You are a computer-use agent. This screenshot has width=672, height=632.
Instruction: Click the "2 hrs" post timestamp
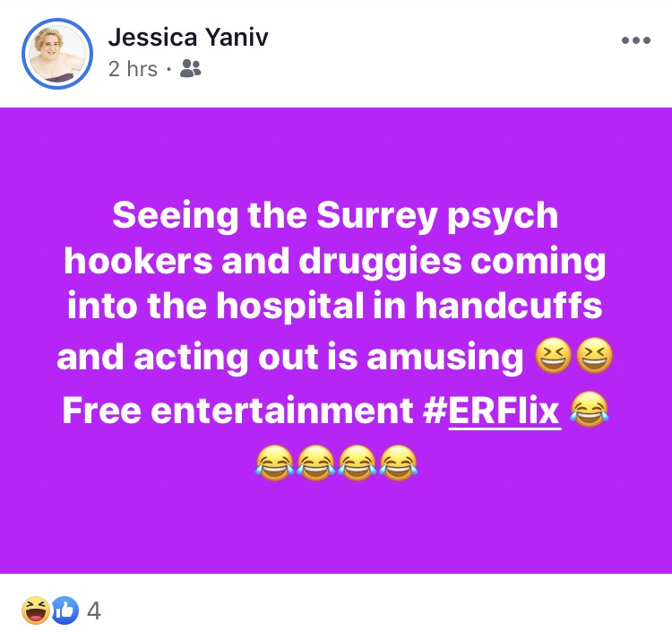[133, 69]
